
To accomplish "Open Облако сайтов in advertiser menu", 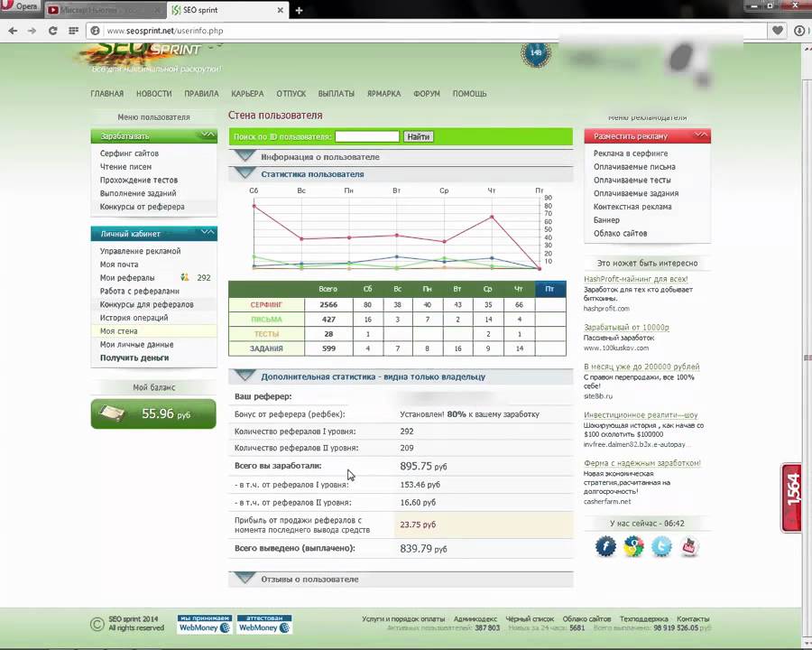I will (620, 233).
